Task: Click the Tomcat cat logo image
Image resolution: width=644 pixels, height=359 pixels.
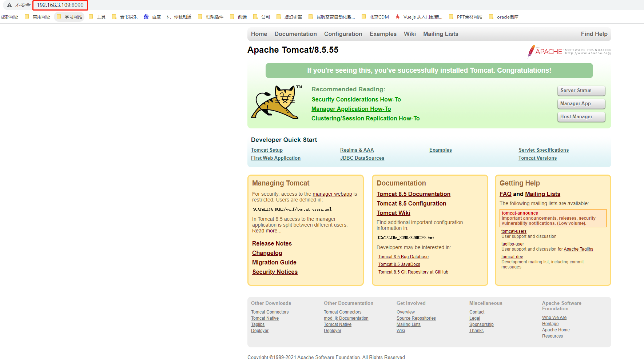Action: 277,102
